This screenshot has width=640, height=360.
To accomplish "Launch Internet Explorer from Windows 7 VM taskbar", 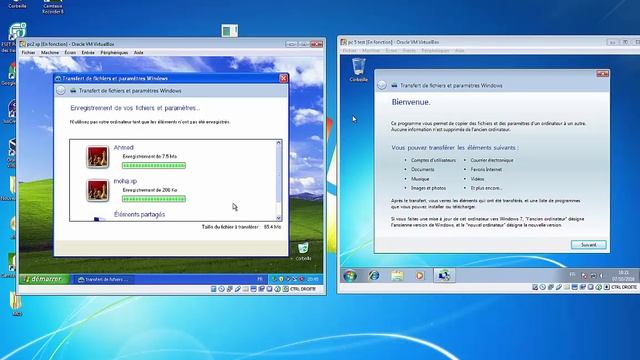I will click(373, 276).
